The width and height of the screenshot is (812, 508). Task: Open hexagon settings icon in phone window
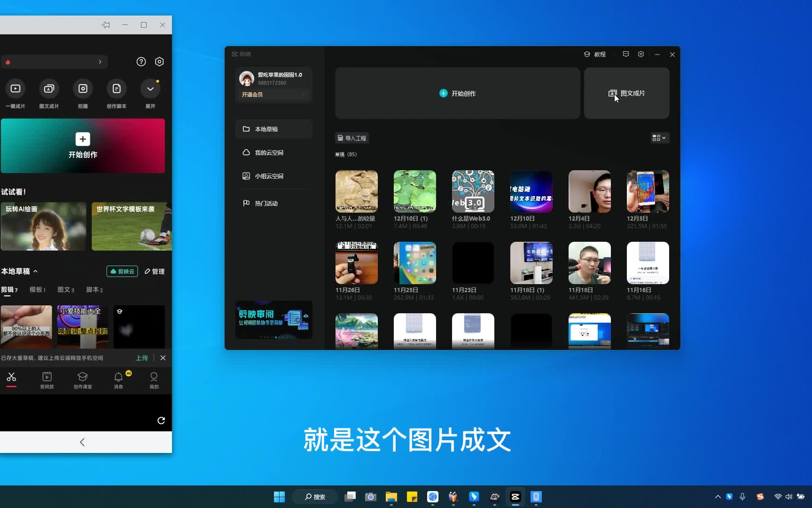pyautogui.click(x=159, y=62)
